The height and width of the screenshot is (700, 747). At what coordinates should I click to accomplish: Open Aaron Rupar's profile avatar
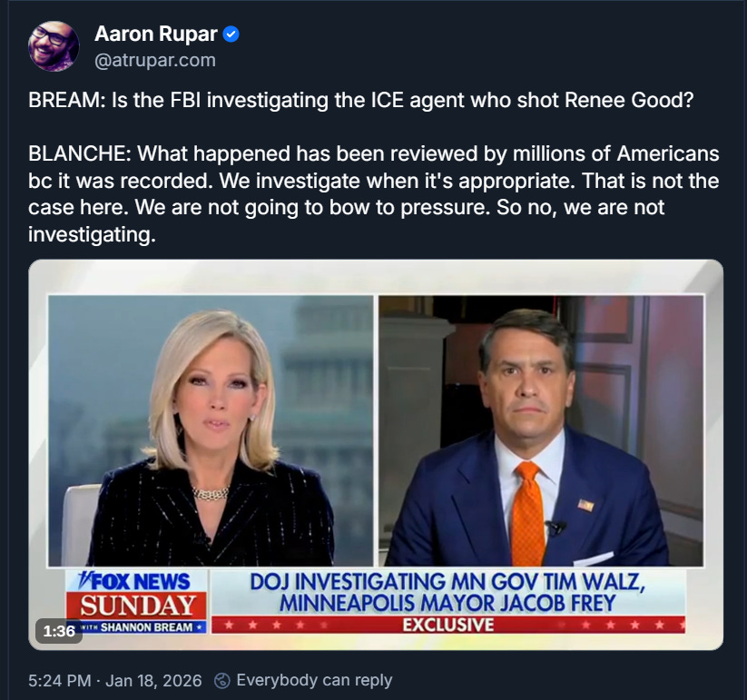[x=54, y=46]
